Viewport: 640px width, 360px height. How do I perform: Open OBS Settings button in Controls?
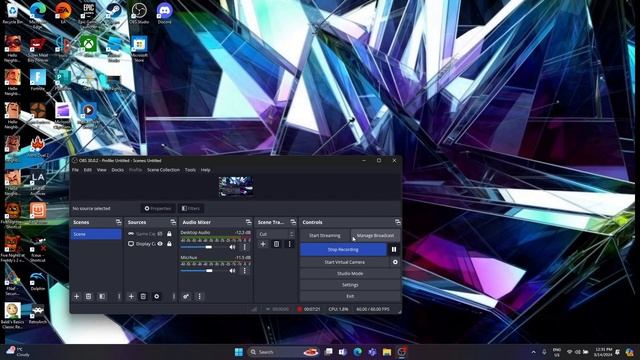350,285
